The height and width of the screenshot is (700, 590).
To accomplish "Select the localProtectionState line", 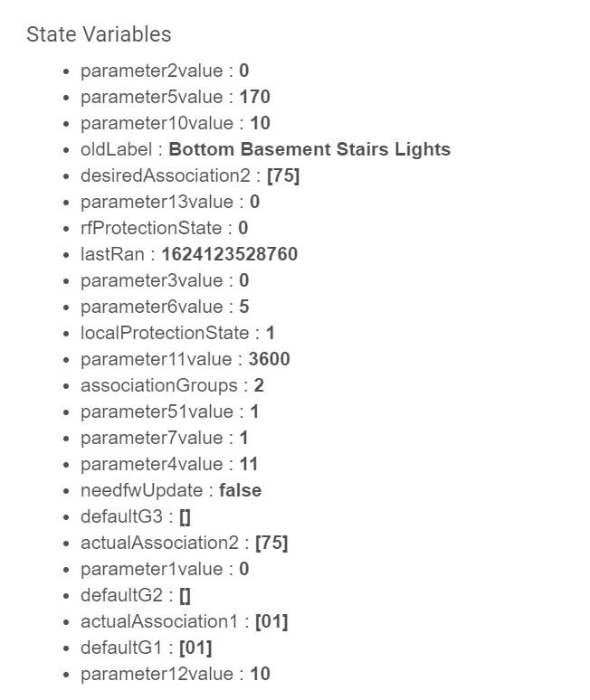I will point(177,333).
